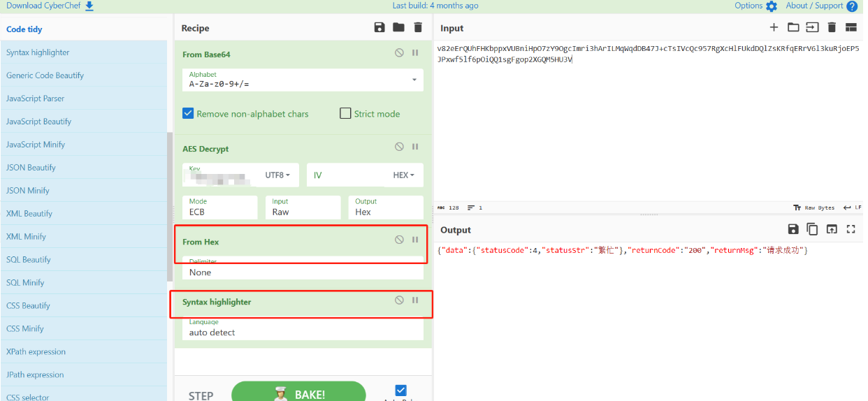Open the Download CyberChef link
Screen dimensions: 868x401
[x=42, y=6]
